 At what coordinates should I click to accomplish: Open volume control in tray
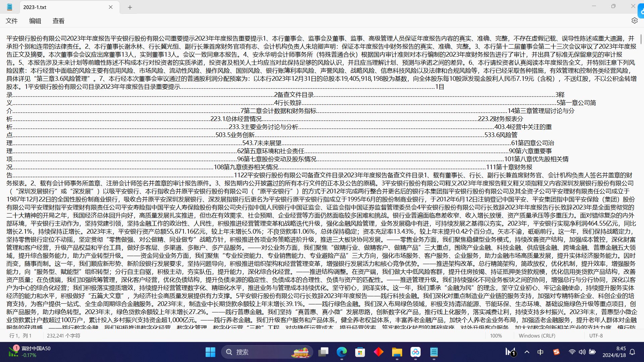pos(582,352)
